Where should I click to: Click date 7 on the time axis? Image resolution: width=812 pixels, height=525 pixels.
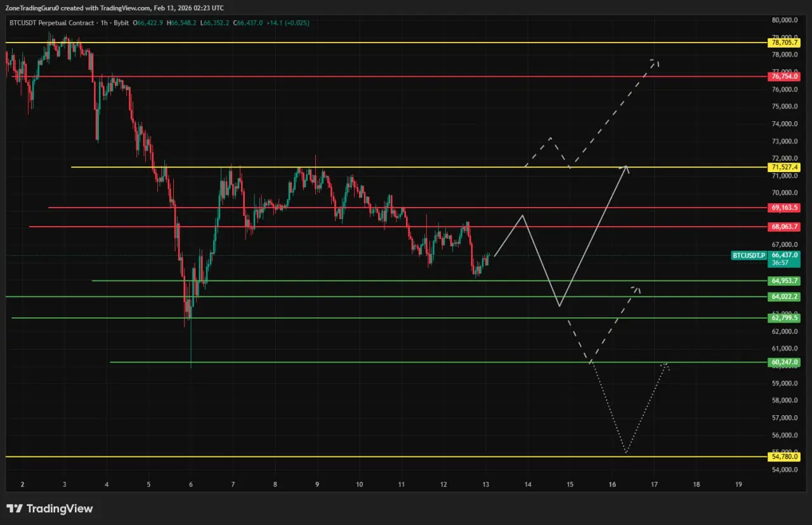point(233,484)
